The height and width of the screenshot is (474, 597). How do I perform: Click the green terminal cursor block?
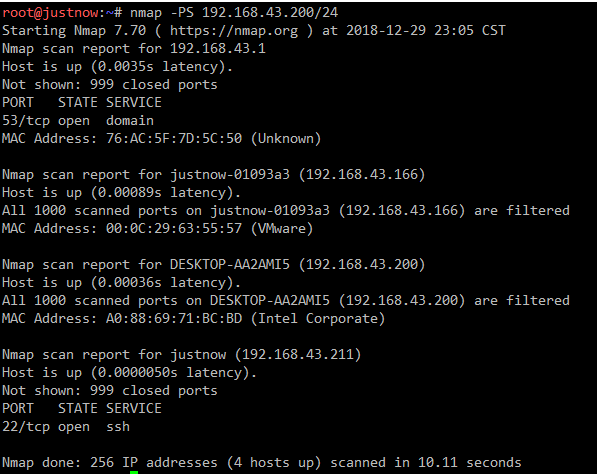click(134, 472)
